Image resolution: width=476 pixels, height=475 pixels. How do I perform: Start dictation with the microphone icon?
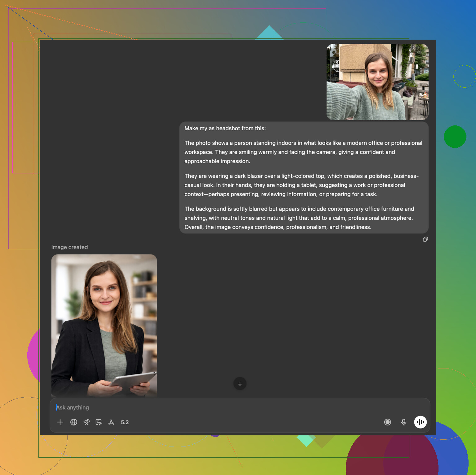[403, 422]
